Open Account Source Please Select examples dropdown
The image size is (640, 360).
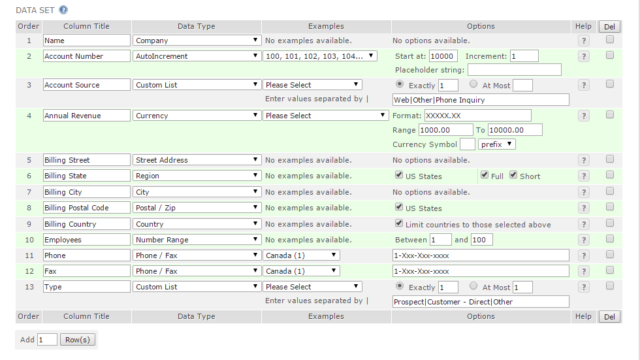[312, 85]
